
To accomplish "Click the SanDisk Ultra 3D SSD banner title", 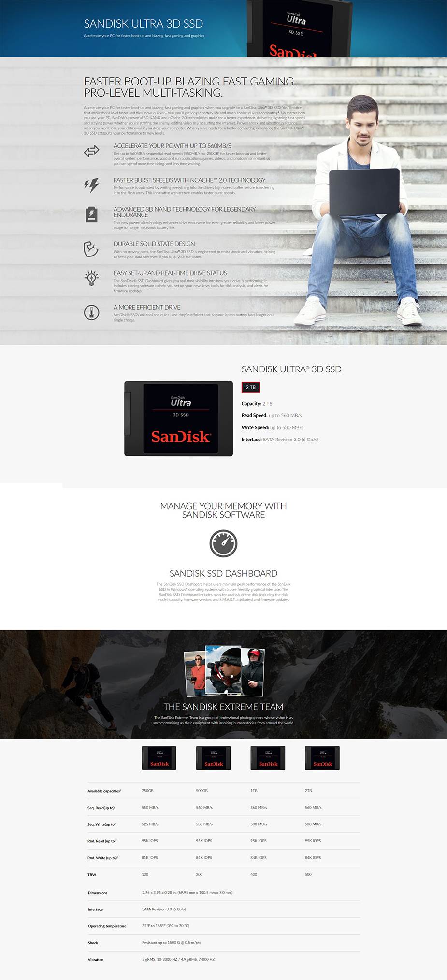I will click(144, 24).
